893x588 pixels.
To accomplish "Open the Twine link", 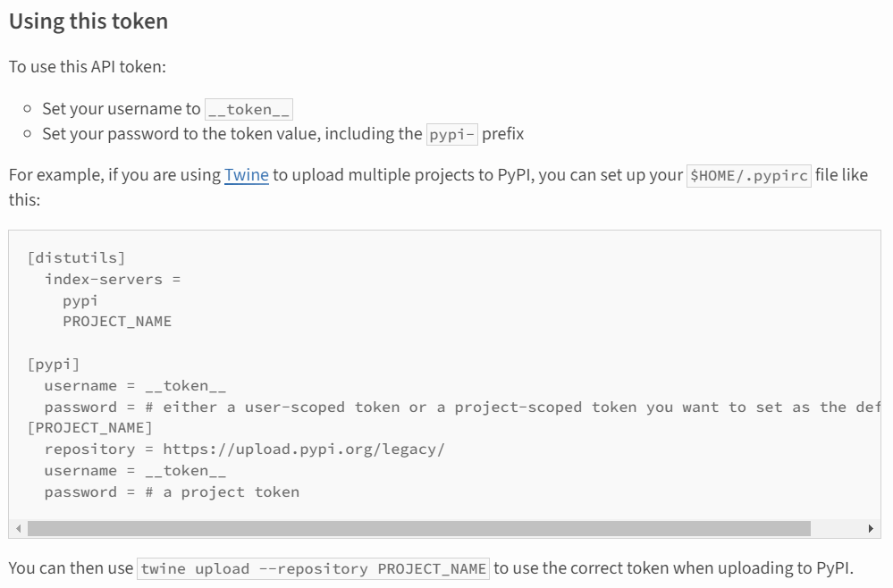I will click(247, 175).
